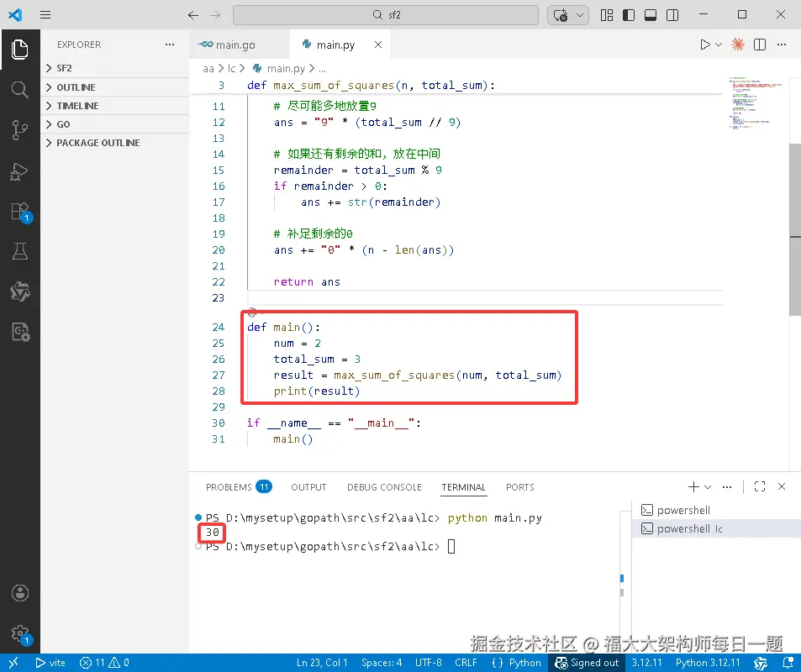Open Explorer More Actions ellipsis
The height and width of the screenshot is (672, 801).
(x=170, y=45)
